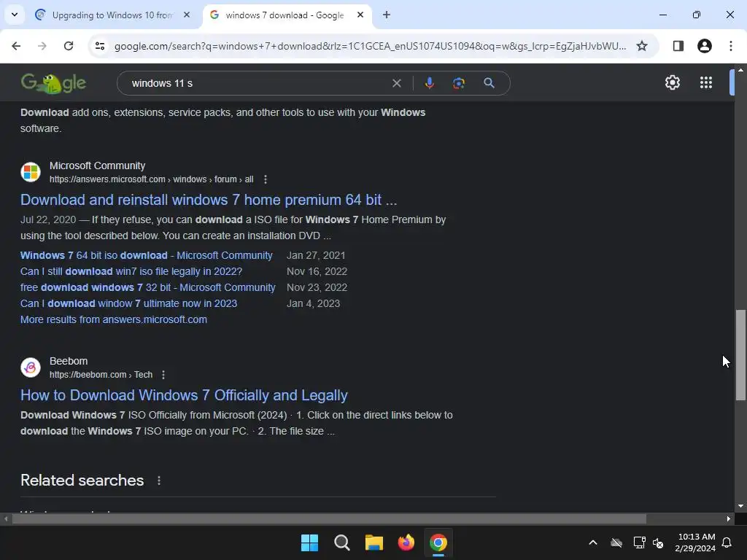This screenshot has height=560, width=747.
Task: Bookmark this page with the star icon
Action: (x=642, y=46)
